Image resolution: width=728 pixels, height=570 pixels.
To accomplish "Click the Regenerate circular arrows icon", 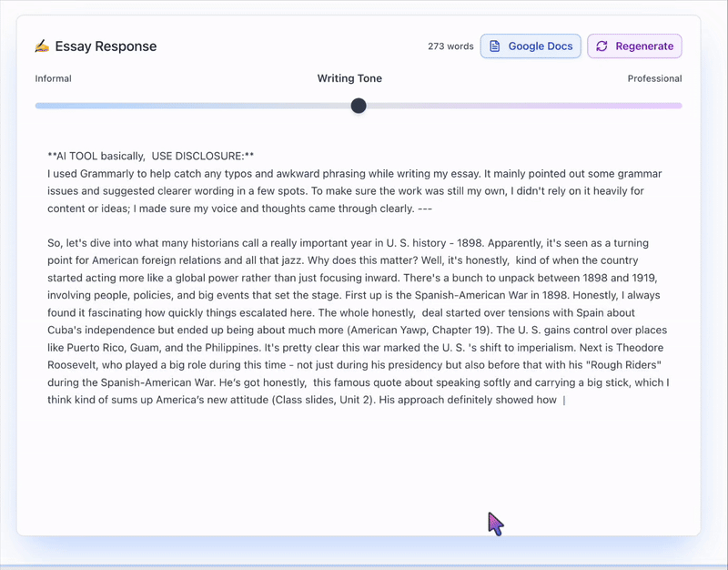I will point(602,46).
